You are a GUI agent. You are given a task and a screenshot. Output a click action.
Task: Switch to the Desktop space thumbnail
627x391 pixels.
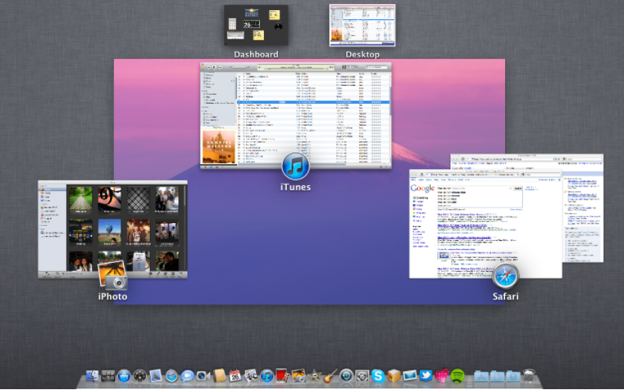[362, 25]
